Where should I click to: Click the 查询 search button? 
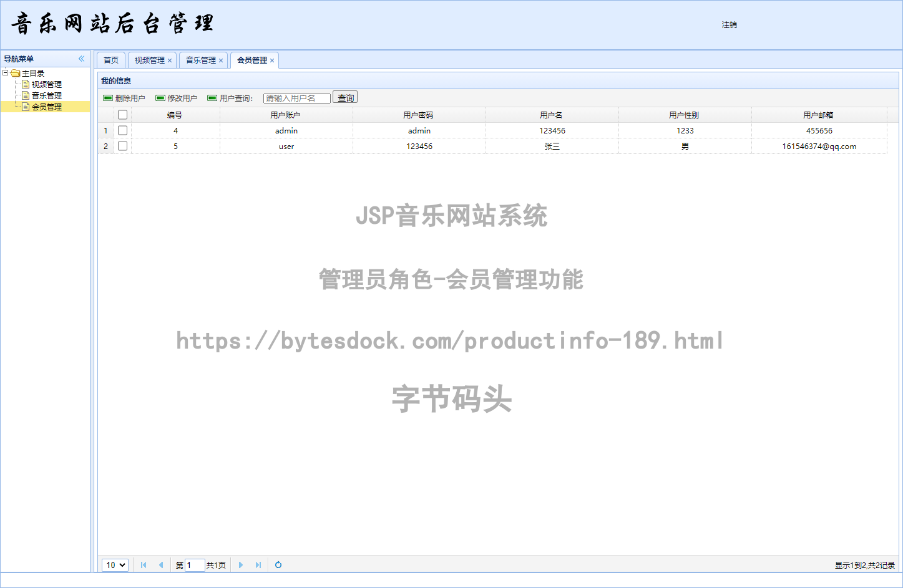[345, 98]
